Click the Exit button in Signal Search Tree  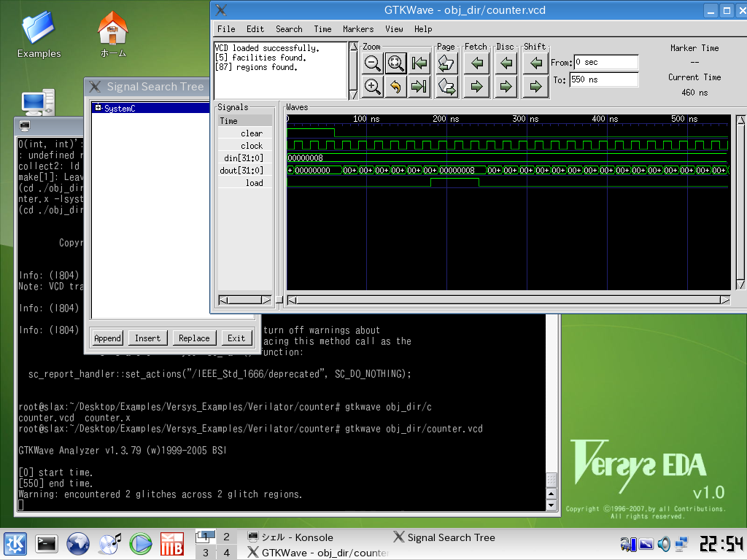point(236,338)
